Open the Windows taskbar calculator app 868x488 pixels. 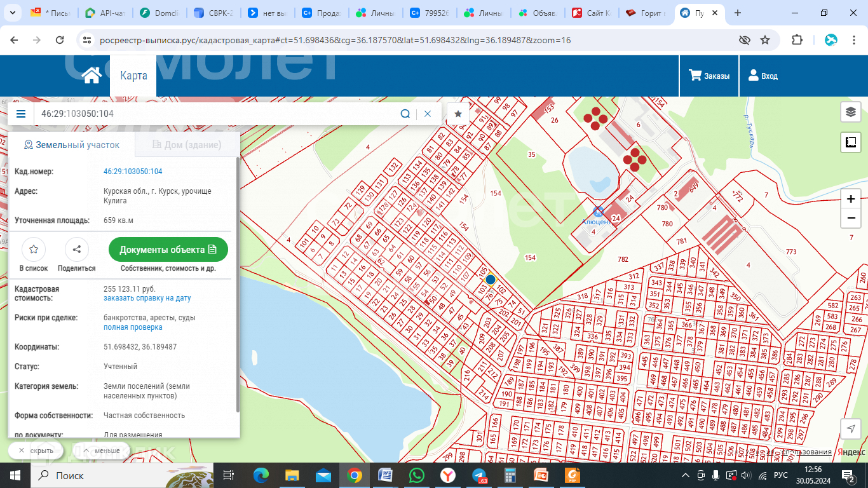[509, 475]
